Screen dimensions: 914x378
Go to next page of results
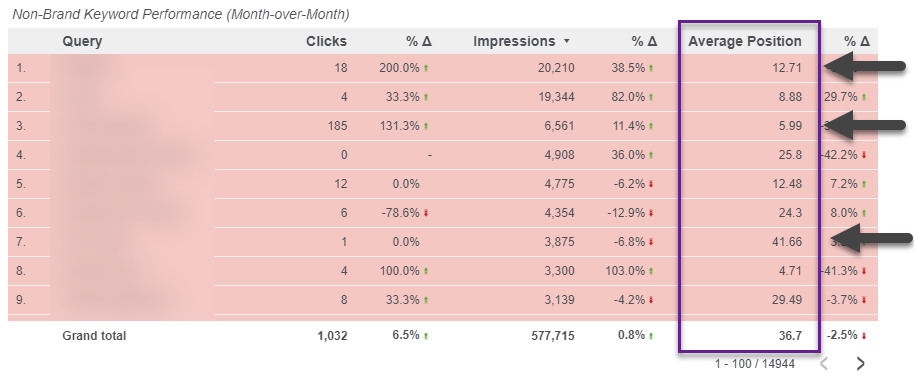(860, 363)
